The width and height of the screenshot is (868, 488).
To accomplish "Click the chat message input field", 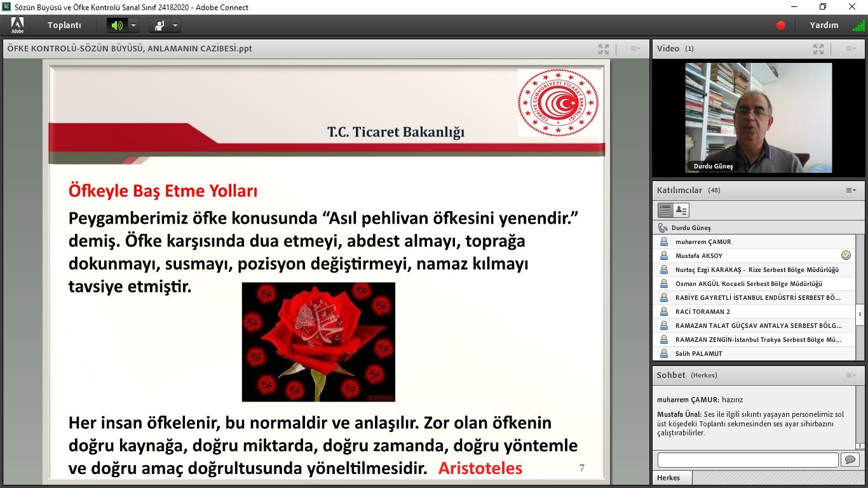I will pyautogui.click(x=747, y=459).
